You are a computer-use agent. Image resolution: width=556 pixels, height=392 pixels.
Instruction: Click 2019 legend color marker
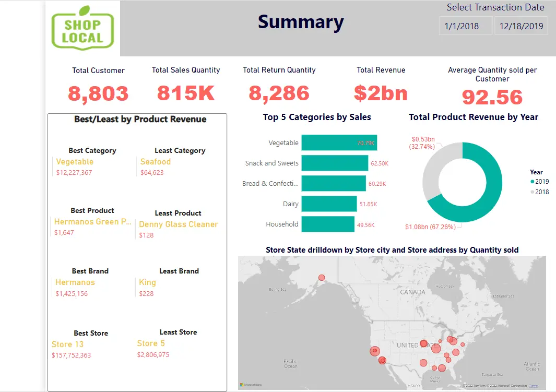(532, 182)
